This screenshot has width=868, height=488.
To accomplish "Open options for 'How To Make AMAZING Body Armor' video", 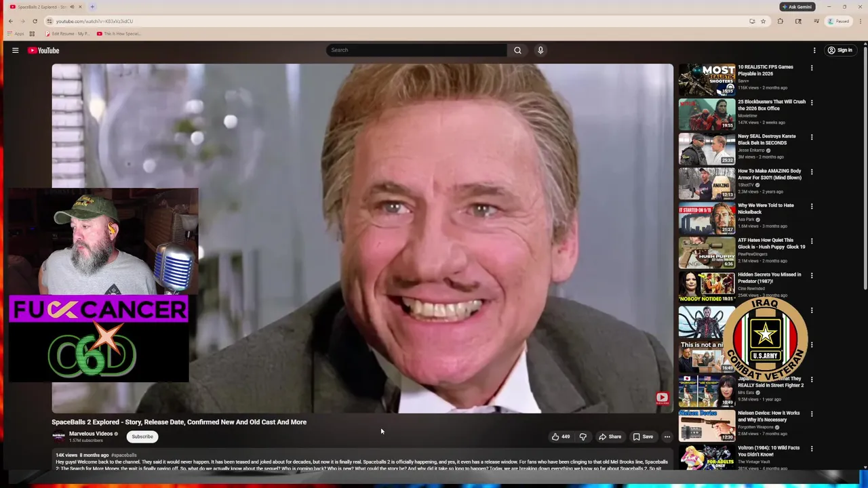I will pyautogui.click(x=812, y=171).
